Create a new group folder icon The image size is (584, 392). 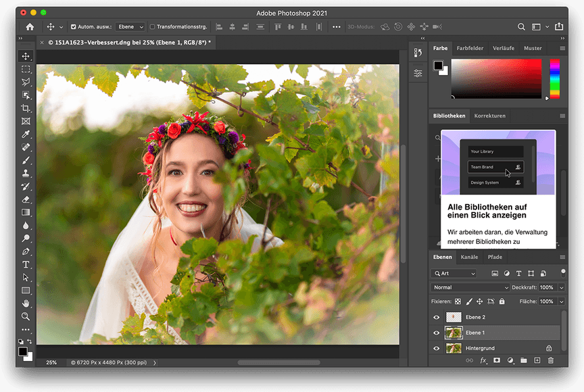tap(524, 360)
